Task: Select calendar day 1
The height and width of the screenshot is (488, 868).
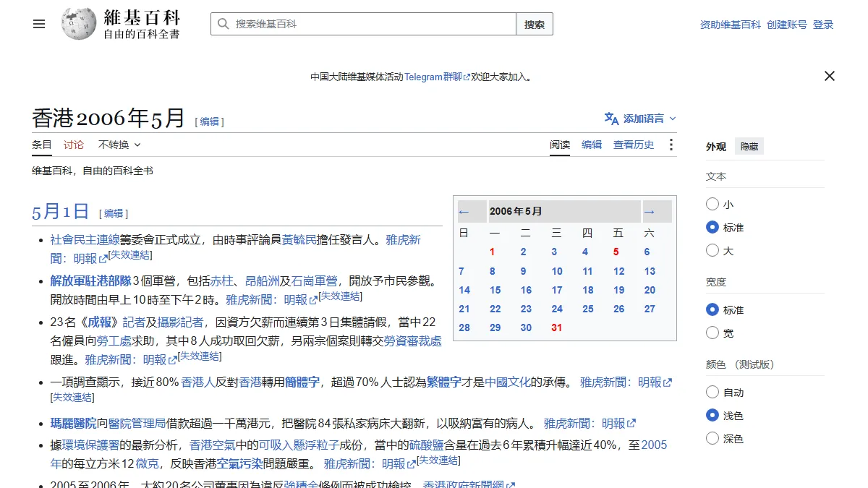Action: pos(492,252)
